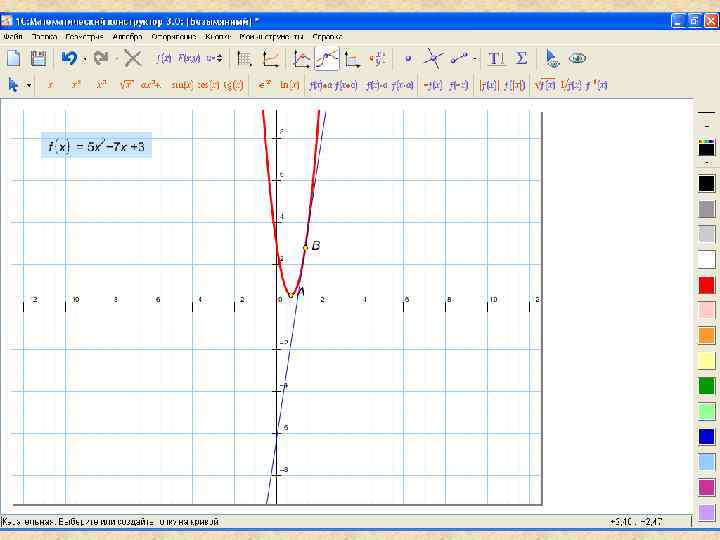720x540 pixels.
Task: Open the Файл menu
Action: (12, 36)
